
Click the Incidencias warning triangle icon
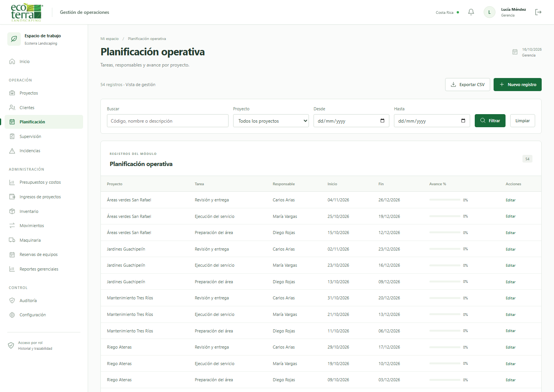click(12, 151)
